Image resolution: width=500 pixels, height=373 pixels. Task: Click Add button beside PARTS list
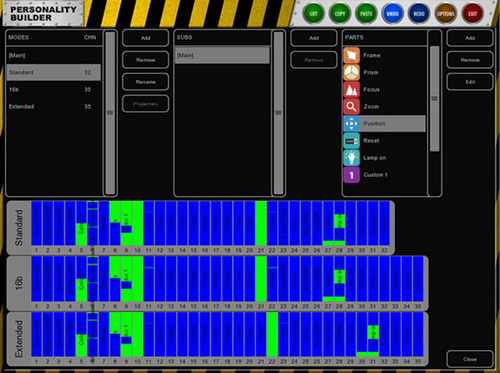coord(470,38)
